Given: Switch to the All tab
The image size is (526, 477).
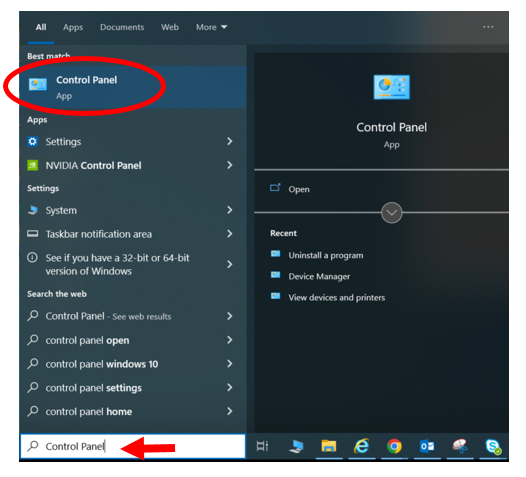Looking at the screenshot, I should 41,27.
